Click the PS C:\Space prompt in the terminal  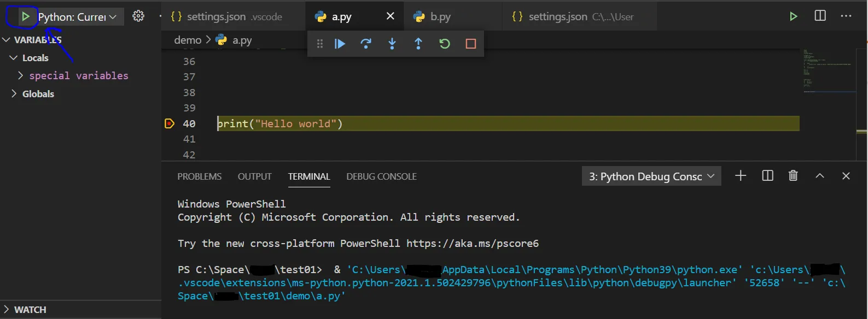pos(249,269)
